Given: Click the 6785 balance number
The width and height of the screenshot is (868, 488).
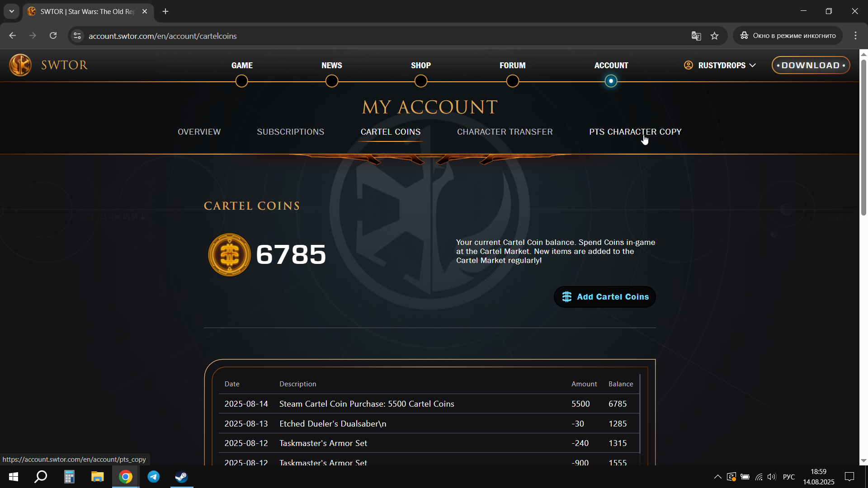Looking at the screenshot, I should pyautogui.click(x=291, y=254).
